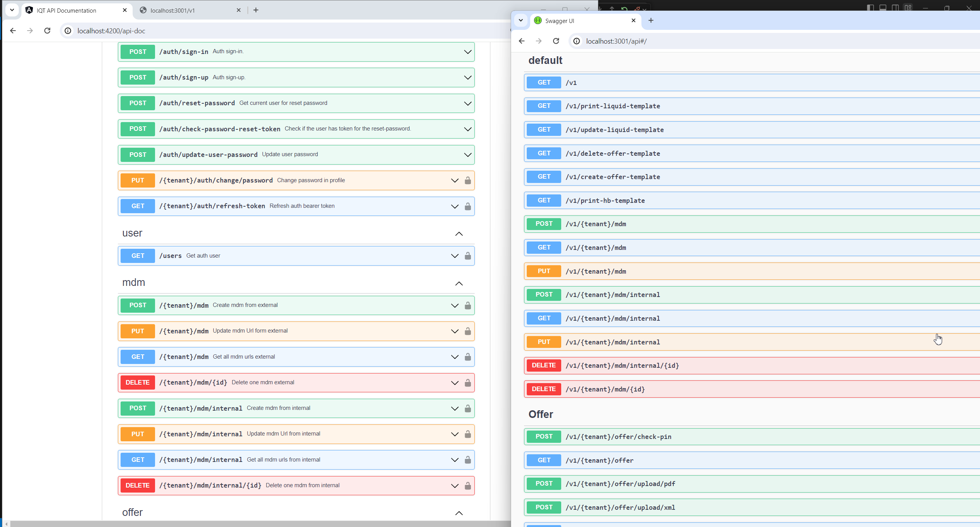
Task: Expand the POST /auth/sign-in endpoint
Action: (x=467, y=52)
